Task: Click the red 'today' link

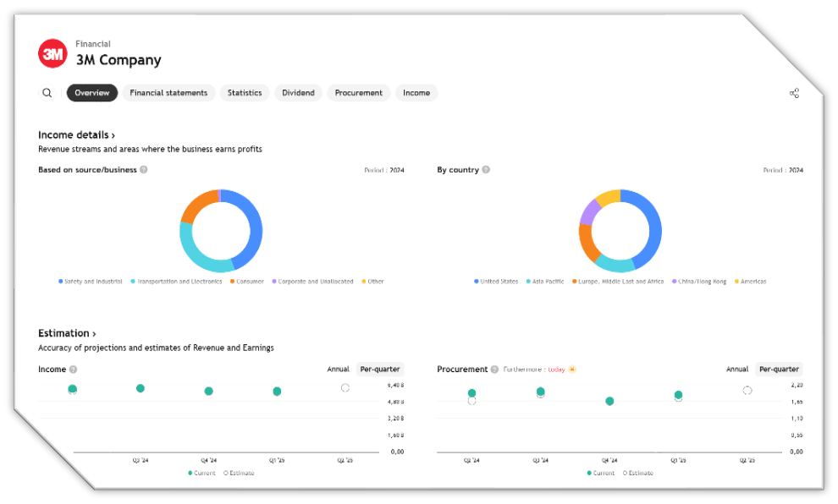Action: click(x=556, y=370)
